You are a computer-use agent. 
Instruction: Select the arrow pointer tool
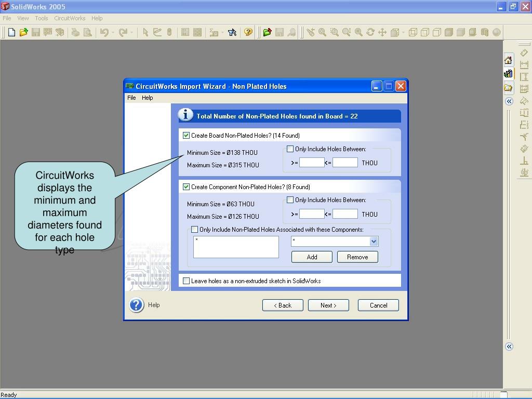click(x=145, y=32)
